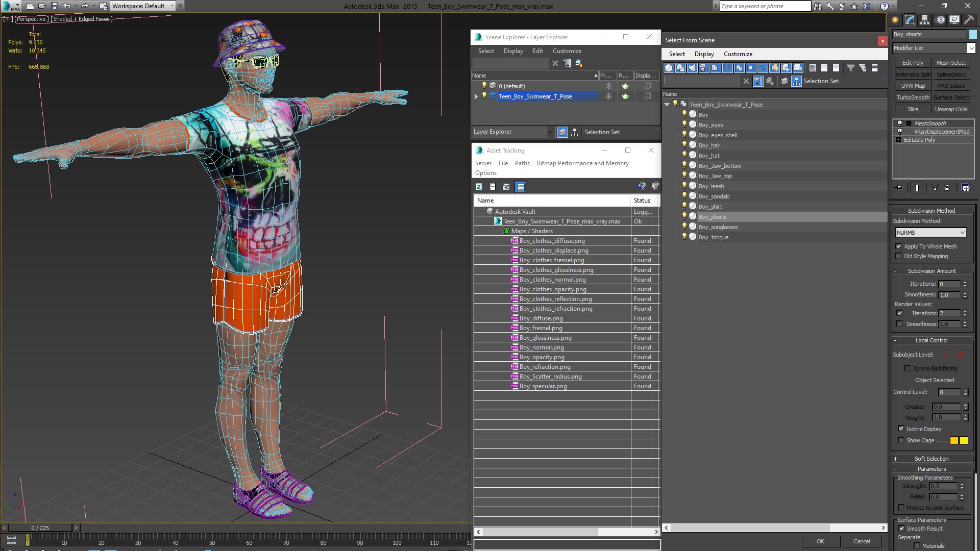Pin the modifier stack

[899, 188]
